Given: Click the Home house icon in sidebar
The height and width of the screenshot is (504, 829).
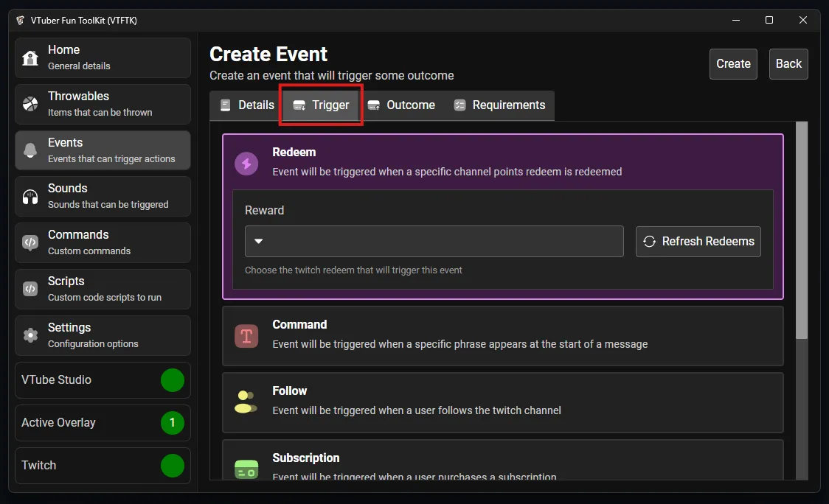Looking at the screenshot, I should click(30, 57).
